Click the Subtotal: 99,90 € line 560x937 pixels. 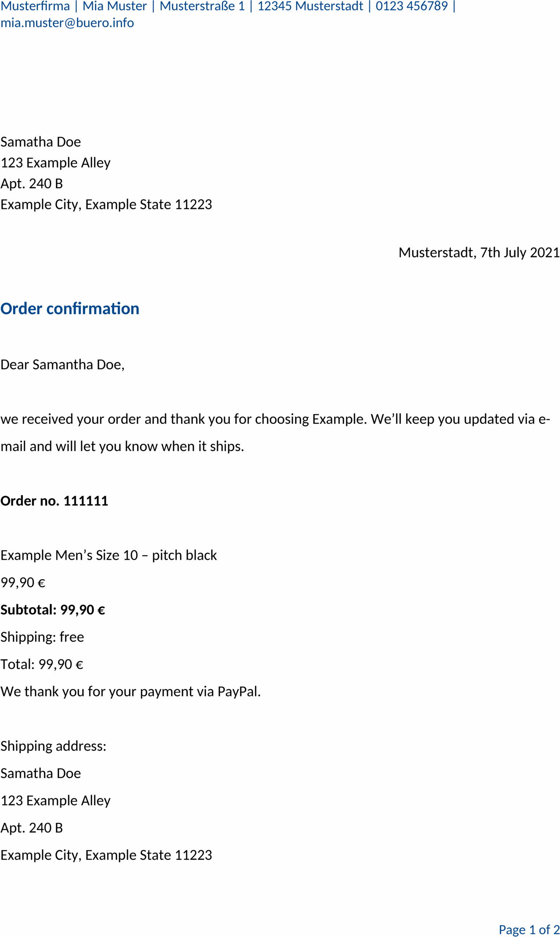tap(52, 610)
